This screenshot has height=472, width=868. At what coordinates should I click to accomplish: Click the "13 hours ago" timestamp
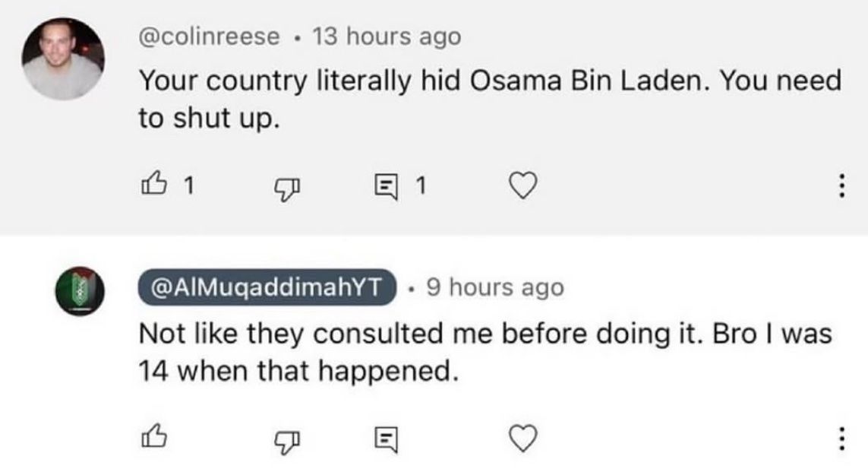pyautogui.click(x=386, y=37)
